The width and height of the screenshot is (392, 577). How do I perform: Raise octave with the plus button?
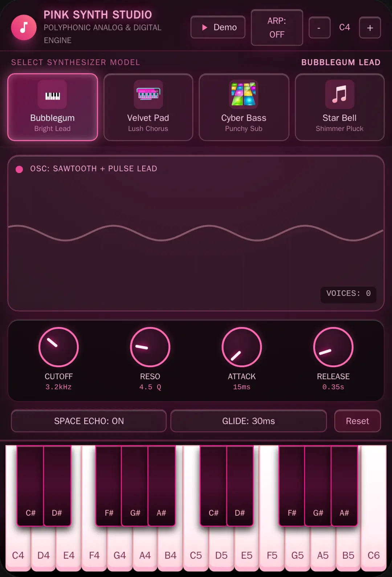coord(370,28)
